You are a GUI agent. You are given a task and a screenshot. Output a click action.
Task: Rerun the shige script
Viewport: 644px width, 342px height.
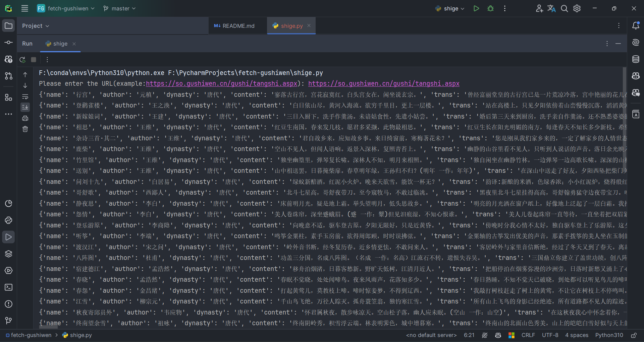pyautogui.click(x=22, y=60)
